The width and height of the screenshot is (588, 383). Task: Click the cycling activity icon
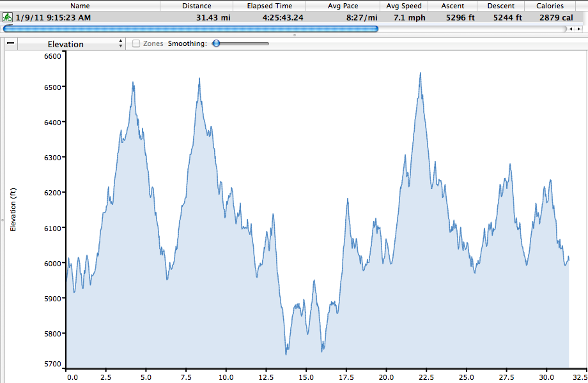8,17
